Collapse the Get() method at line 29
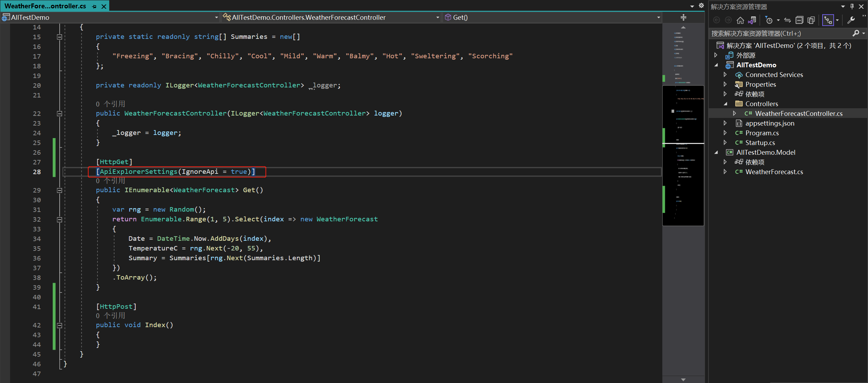 59,190
